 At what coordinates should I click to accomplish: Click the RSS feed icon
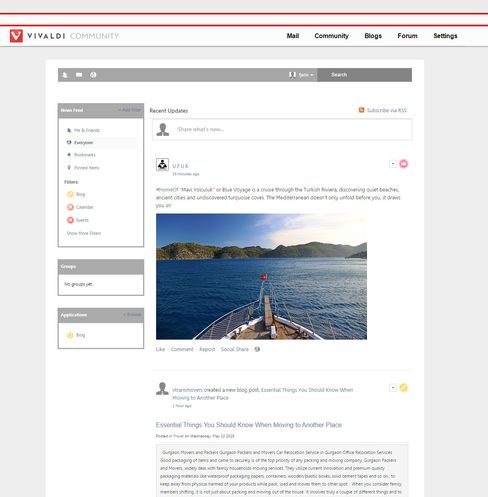[x=361, y=110]
